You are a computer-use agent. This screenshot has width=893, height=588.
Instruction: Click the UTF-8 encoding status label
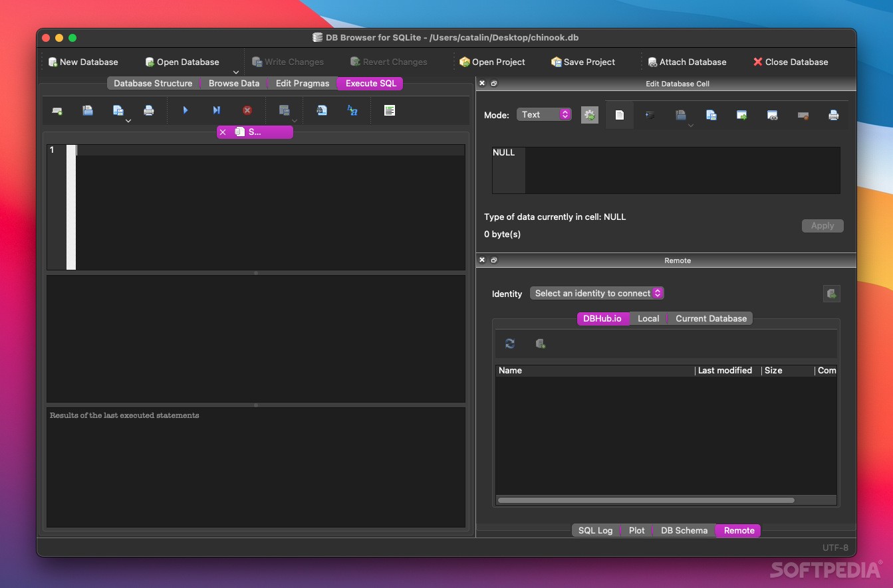point(835,547)
